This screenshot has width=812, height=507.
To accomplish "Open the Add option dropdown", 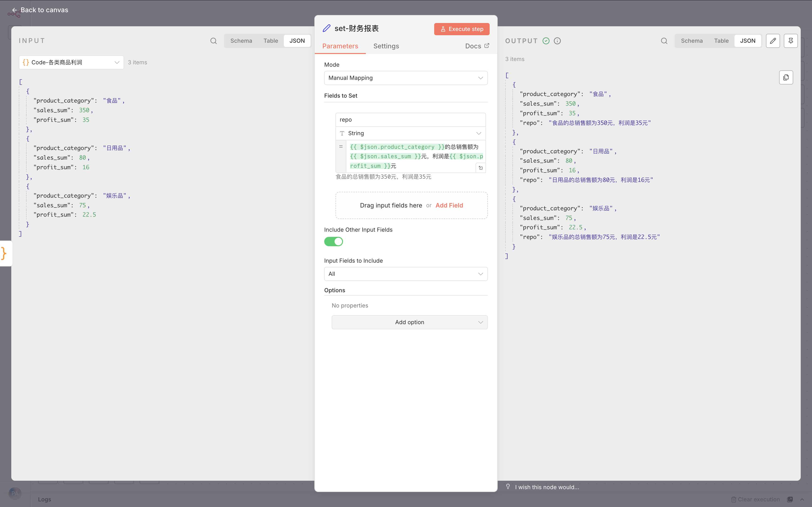I will coord(409,322).
